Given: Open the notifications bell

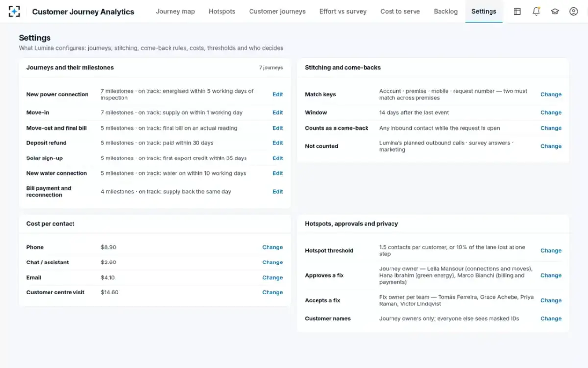Looking at the screenshot, I should pyautogui.click(x=536, y=11).
